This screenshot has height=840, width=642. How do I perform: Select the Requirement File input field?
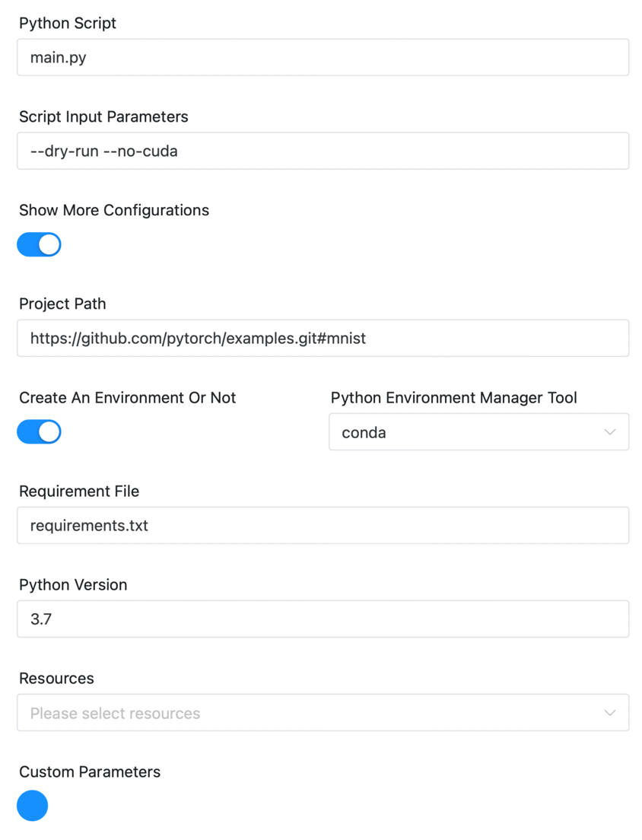[x=323, y=526]
